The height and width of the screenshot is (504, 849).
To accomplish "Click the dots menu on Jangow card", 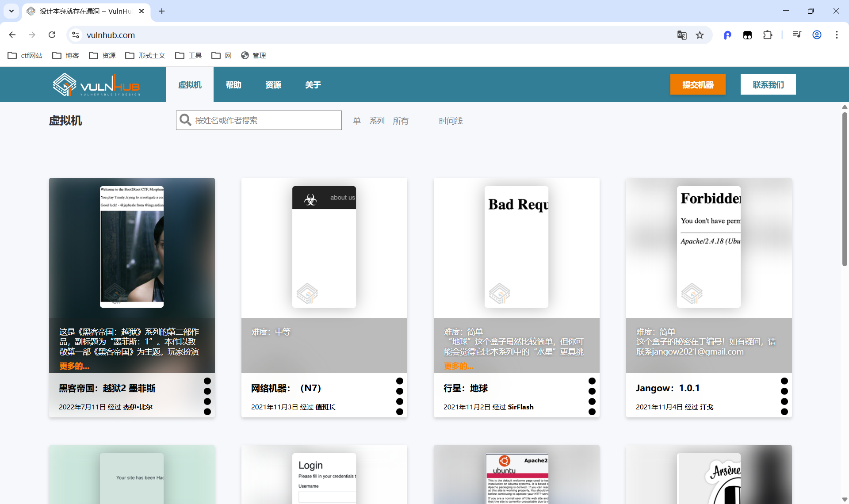I will point(784,396).
